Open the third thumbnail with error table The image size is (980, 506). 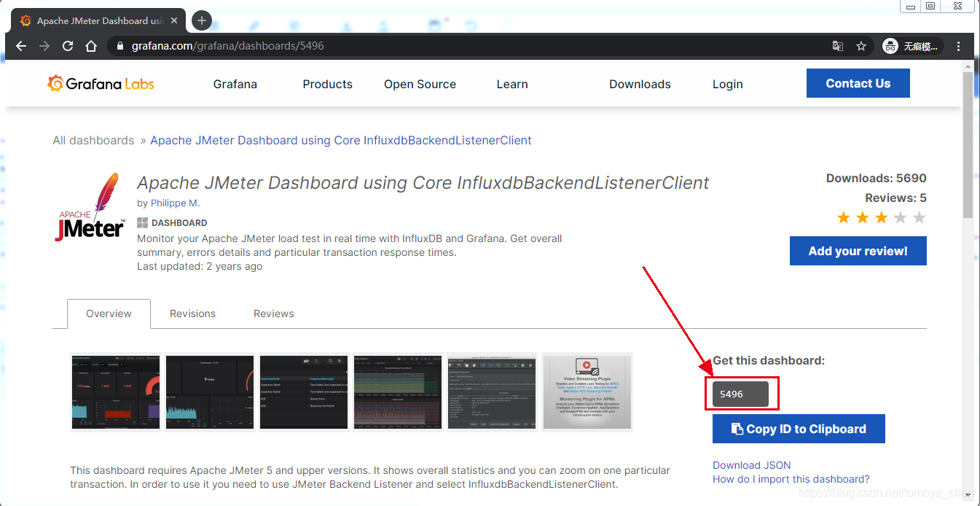point(304,392)
